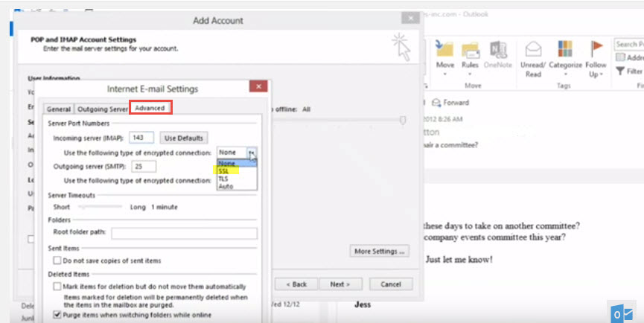Click the Forward icon in reading pane
This screenshot has height=323, width=644.
[436, 103]
